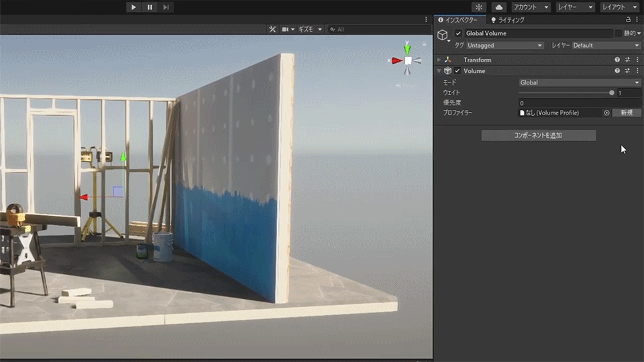Enable the 静的 (Static) checkbox
Image resolution: width=644 pixels, height=362 pixels.
point(618,34)
